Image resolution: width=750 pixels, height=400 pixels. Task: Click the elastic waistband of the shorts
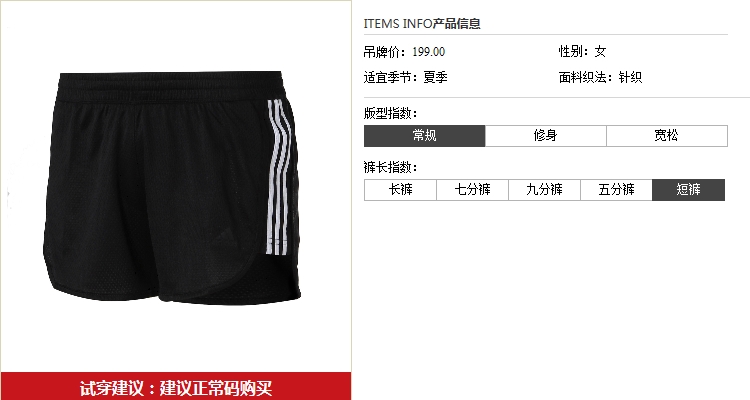pos(170,85)
